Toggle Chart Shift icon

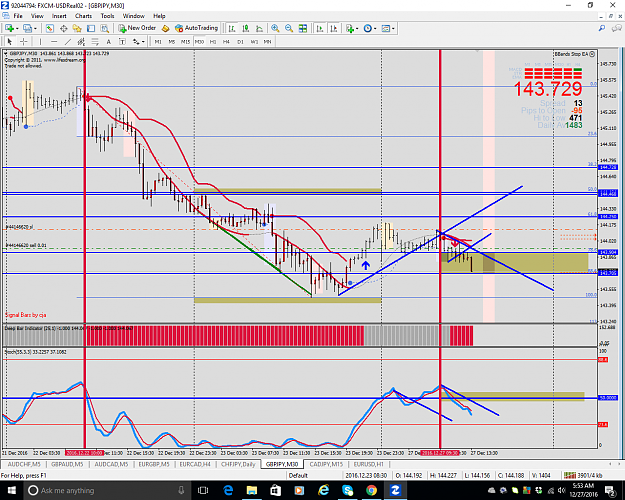334,28
